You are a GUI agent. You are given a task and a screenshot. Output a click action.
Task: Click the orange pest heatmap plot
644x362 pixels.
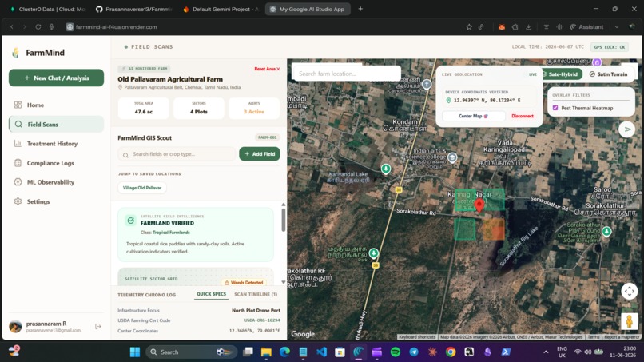(493, 229)
